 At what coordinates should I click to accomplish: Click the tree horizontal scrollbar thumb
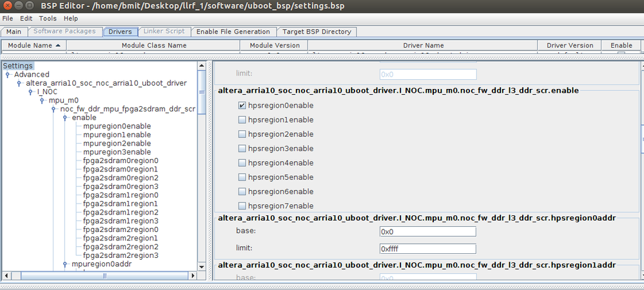click(x=104, y=276)
